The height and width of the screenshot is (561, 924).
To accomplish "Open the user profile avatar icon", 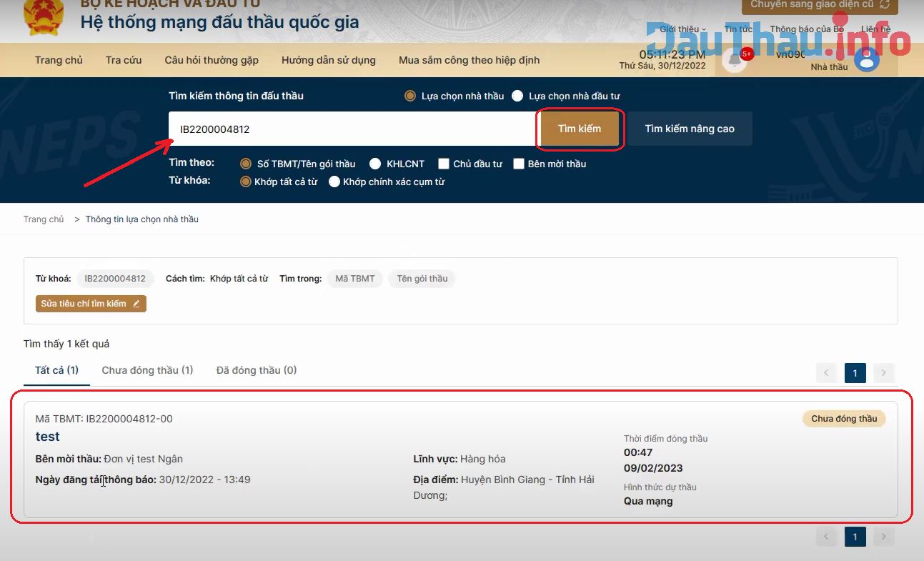I will point(866,60).
